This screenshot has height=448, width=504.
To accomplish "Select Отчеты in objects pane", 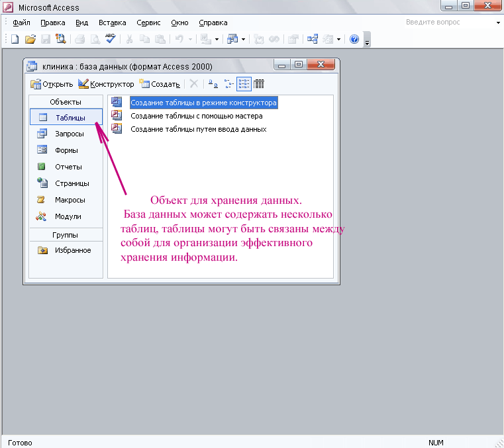I will coord(66,167).
